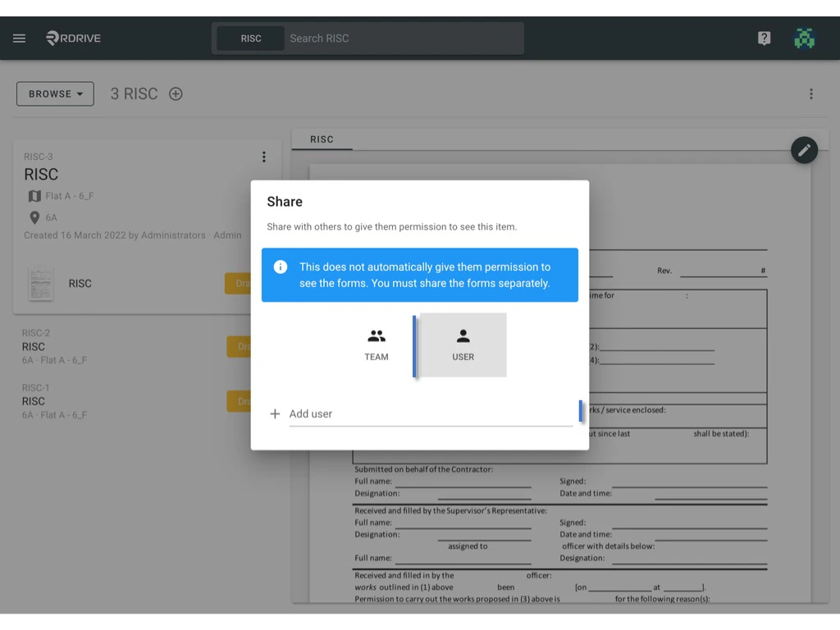Open the page options kebab menu top right
This screenshot has width=840, height=630.
coord(811,94)
